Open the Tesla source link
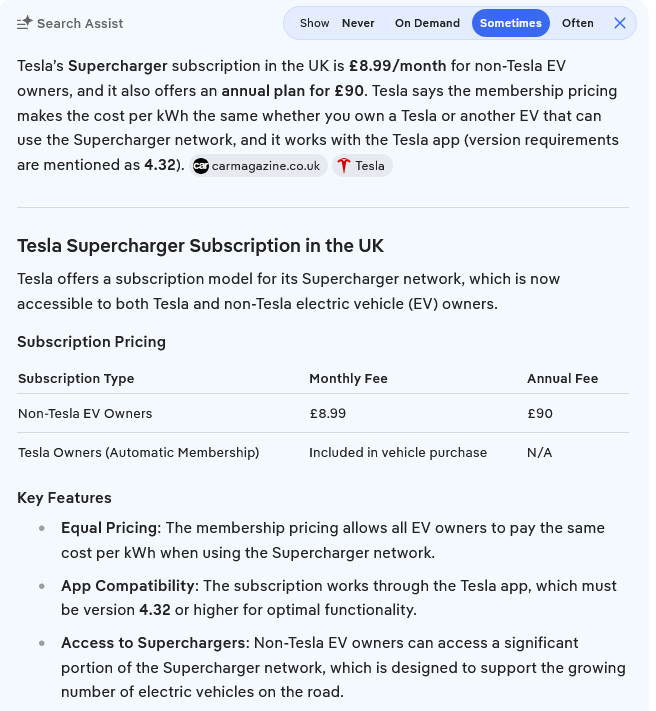Screen dimensions: 656x711 coord(362,166)
